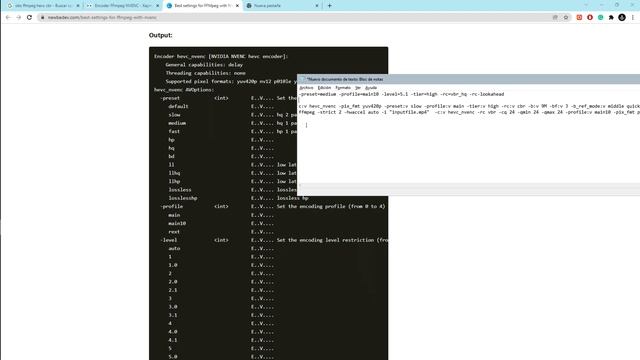Bookmark the page with the star icon
Image resolution: width=640 pixels, height=360 pixels.
(x=566, y=18)
